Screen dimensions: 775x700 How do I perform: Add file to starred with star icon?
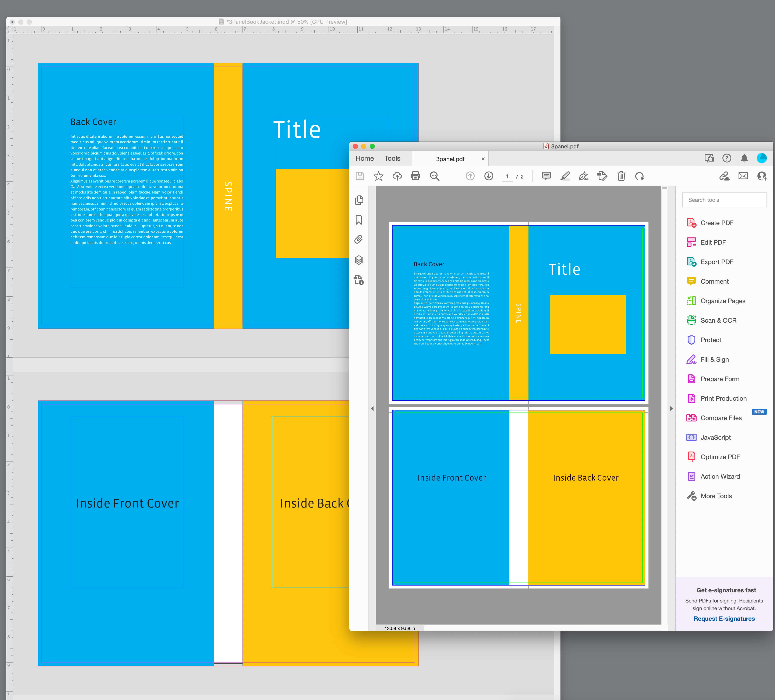tap(378, 176)
